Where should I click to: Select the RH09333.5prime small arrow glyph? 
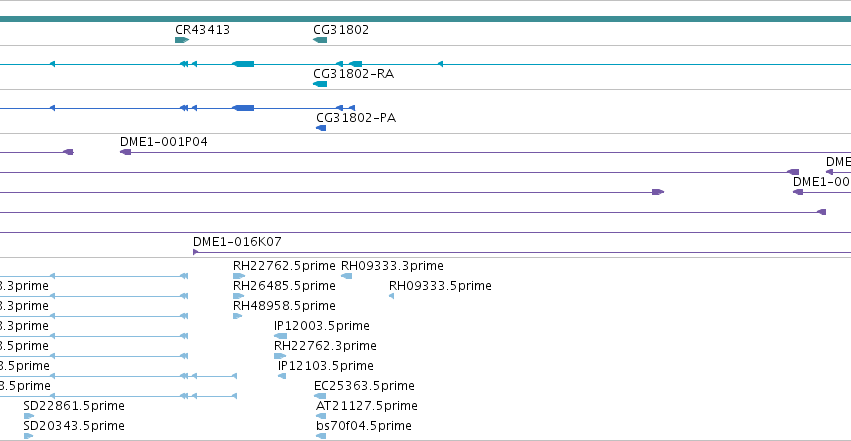391,296
